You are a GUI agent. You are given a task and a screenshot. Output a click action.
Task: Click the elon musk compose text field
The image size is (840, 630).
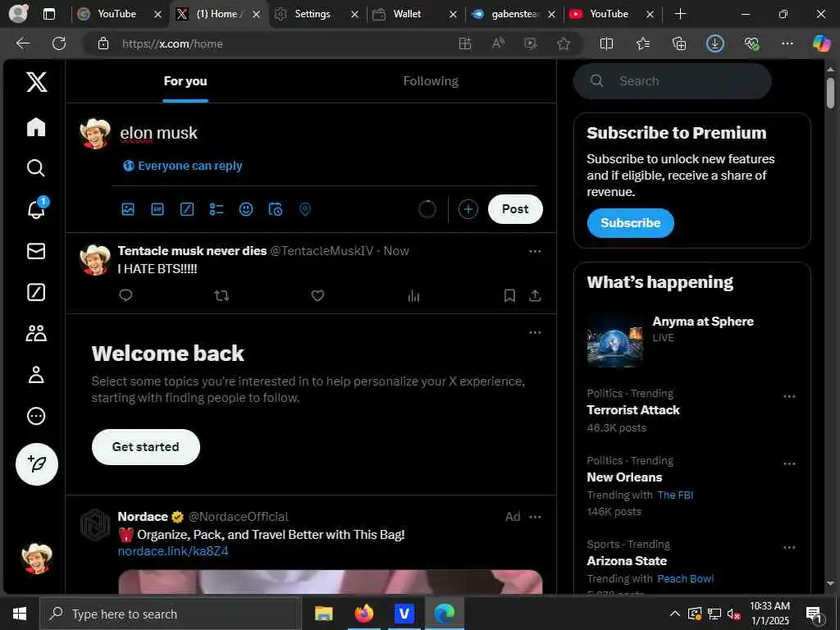point(326,133)
